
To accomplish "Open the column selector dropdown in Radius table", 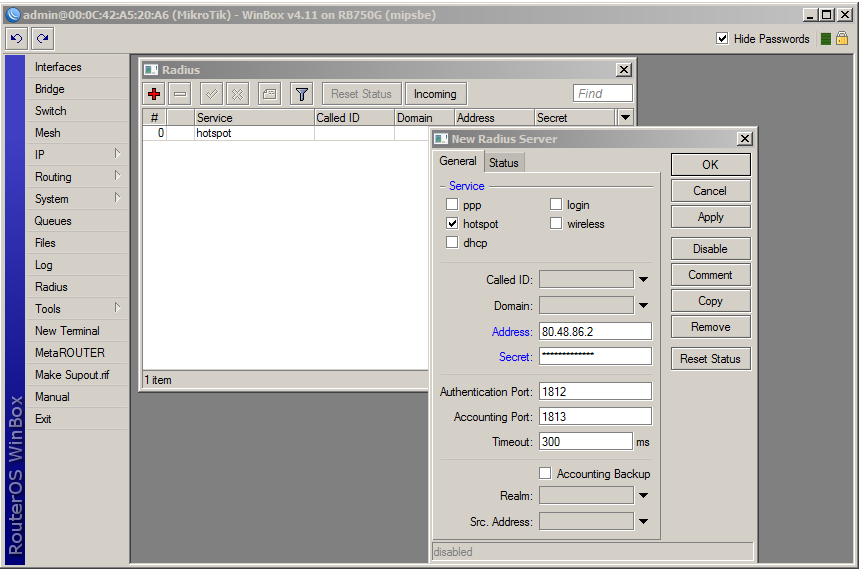I will click(x=625, y=118).
